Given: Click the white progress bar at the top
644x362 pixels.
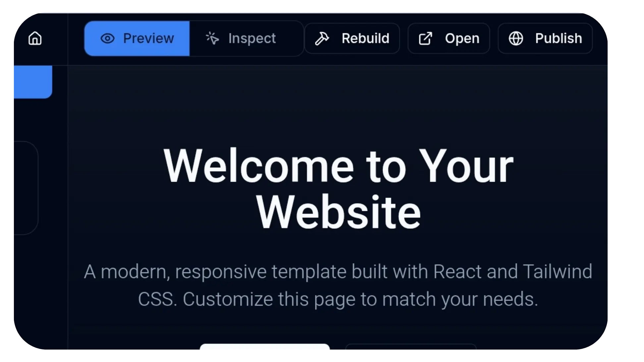Looking at the screenshot, I should coord(311,12).
